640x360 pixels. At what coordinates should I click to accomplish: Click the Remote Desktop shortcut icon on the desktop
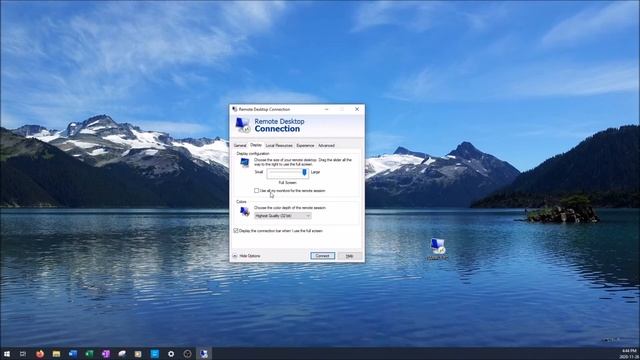pyautogui.click(x=438, y=248)
